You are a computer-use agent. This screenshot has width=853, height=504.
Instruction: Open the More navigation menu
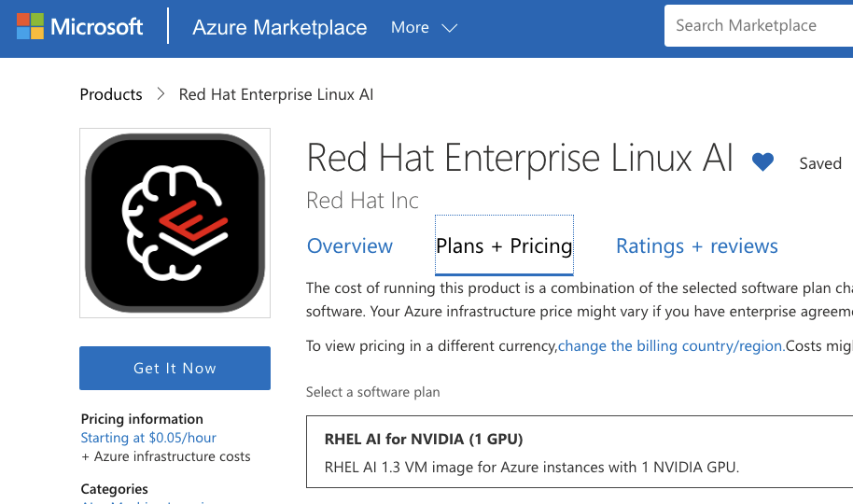pos(411,28)
